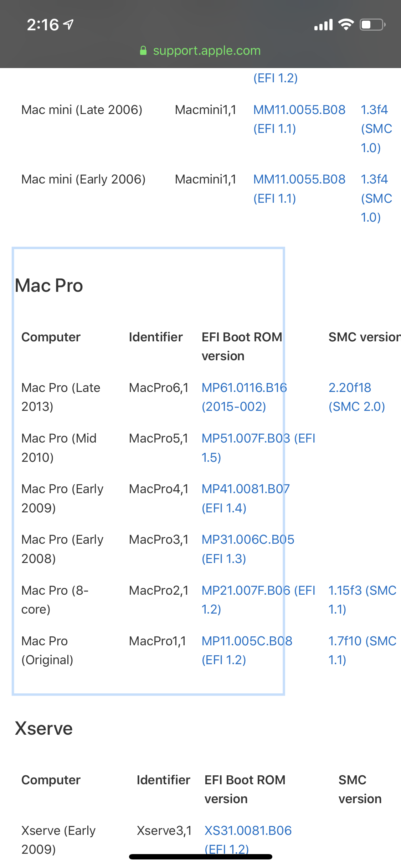Tap the support.apple.com address bar
401x868 pixels.
206,51
